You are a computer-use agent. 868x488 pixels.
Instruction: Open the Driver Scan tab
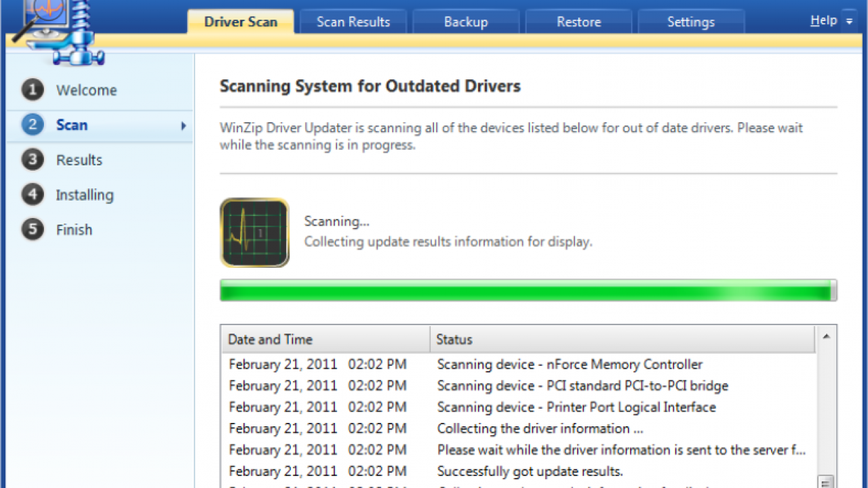tap(241, 22)
